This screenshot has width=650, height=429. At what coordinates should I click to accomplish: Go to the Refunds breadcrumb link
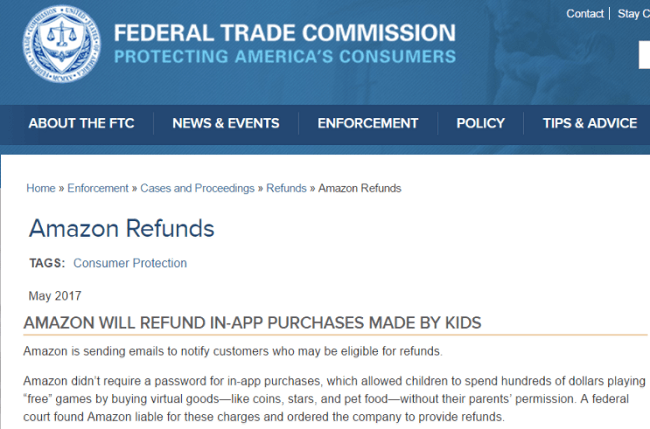pyautogui.click(x=286, y=188)
